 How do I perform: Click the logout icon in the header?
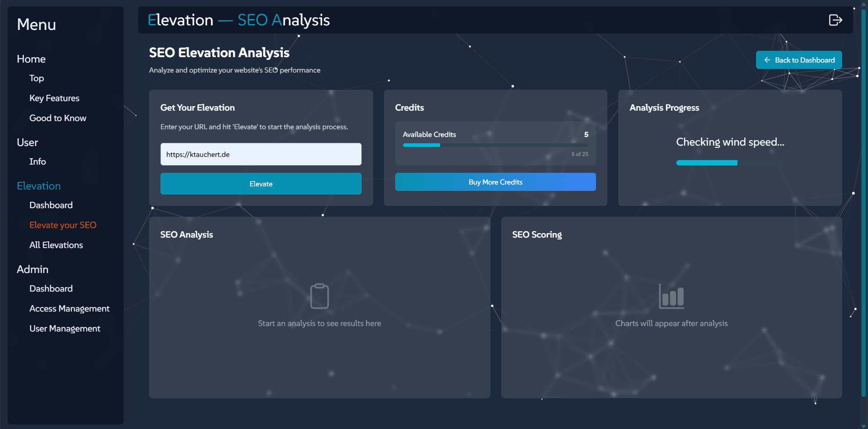coord(835,20)
